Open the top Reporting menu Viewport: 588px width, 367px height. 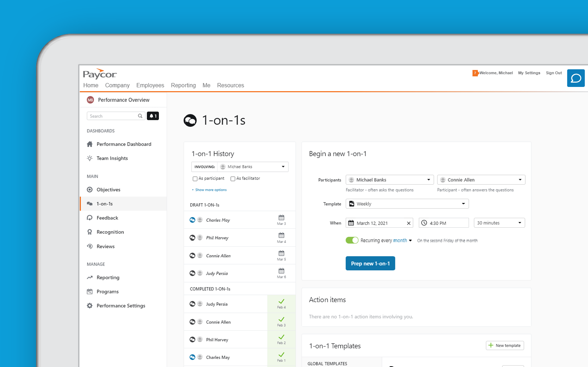point(183,85)
